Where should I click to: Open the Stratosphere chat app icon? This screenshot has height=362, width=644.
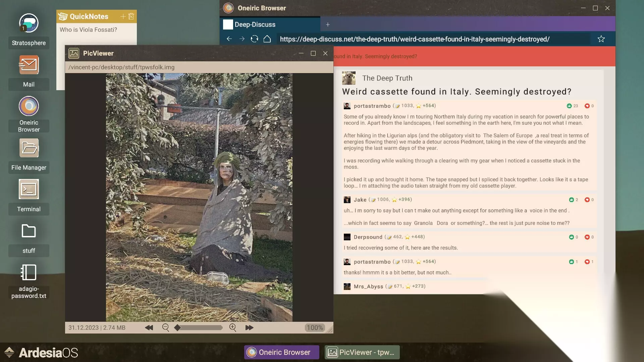(29, 23)
